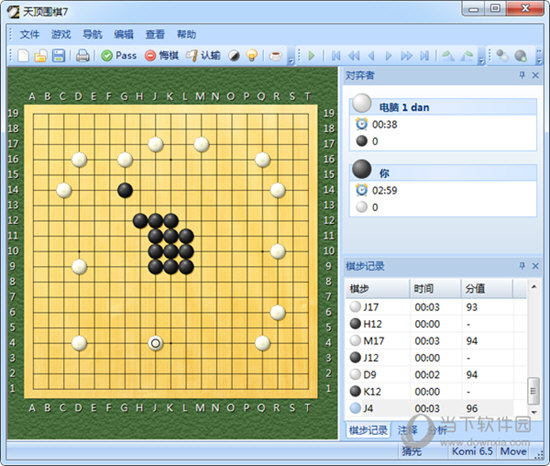Click the marked white stone at J4
Image resolution: width=550 pixels, height=466 pixels.
click(155, 343)
